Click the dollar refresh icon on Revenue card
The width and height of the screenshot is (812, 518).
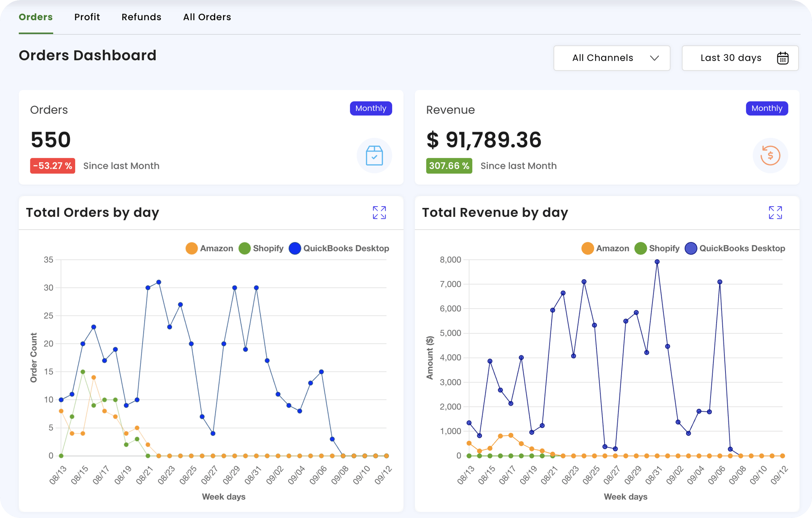(770, 155)
